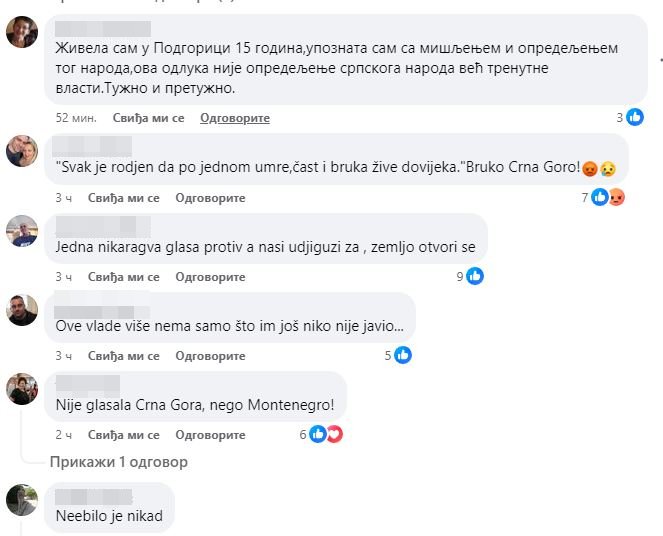Toggle like on the "Nije glasala Crna Gora" comment
Image resolution: width=663 pixels, height=536 pixels.
tap(123, 435)
